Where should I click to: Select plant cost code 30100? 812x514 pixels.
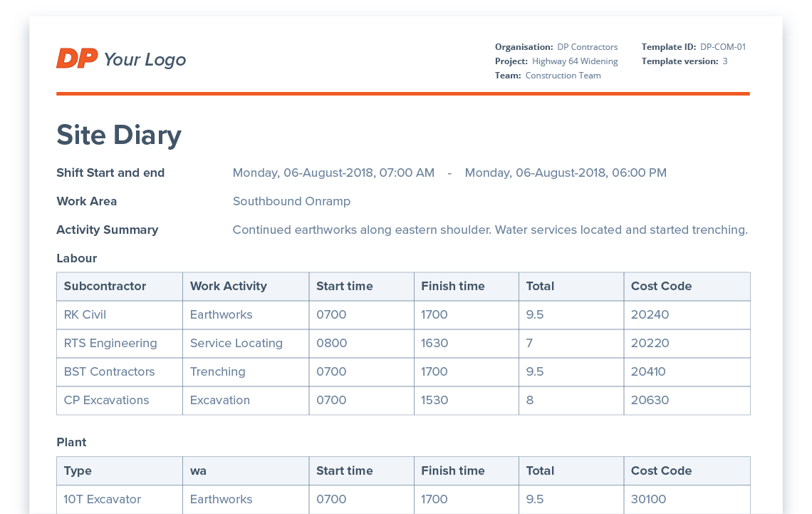click(687, 500)
